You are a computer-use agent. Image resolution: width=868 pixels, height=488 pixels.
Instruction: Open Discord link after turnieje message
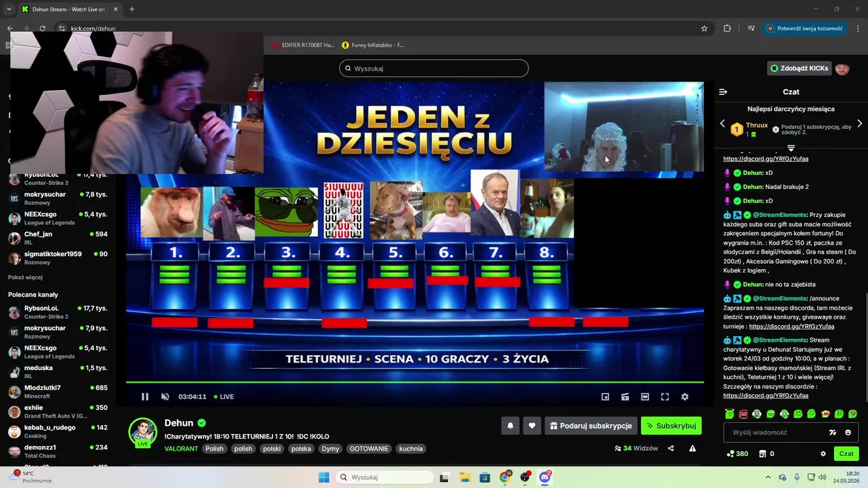point(791,326)
